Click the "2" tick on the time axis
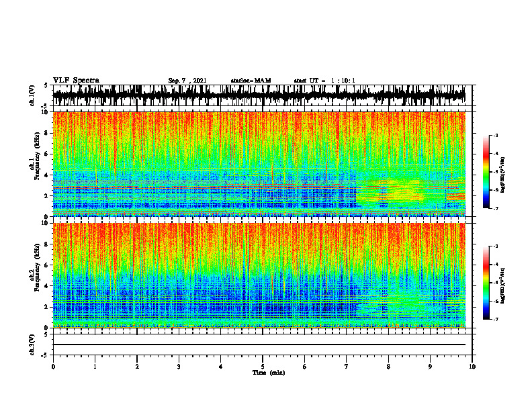Image resolution: width=532 pixels, height=411 pixels. [x=137, y=367]
